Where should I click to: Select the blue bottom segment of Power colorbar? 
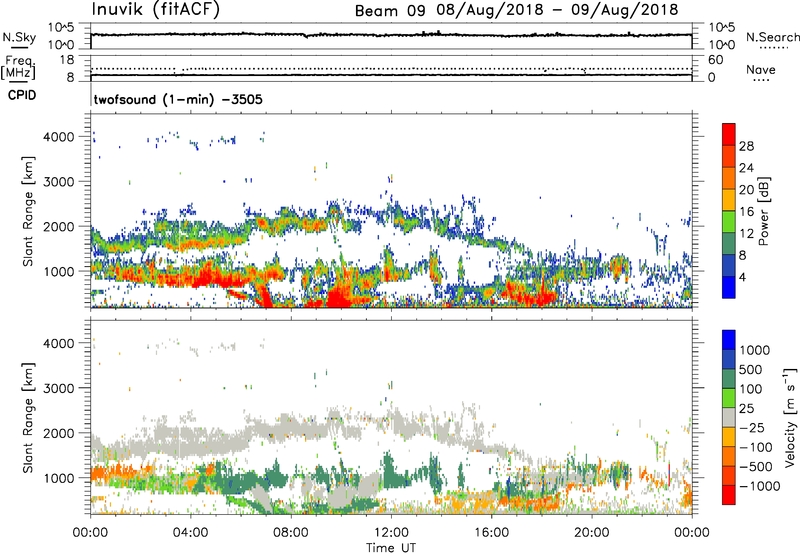pos(729,287)
